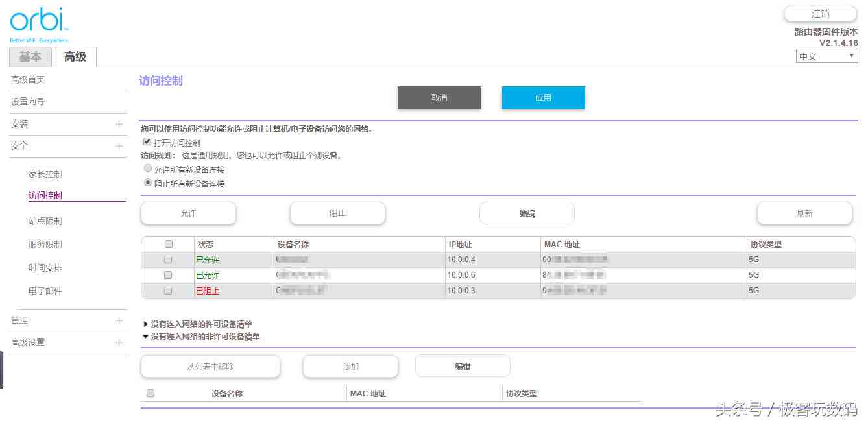Check the row with IP 10.0.0.6
The image size is (868, 423).
pos(169,275)
